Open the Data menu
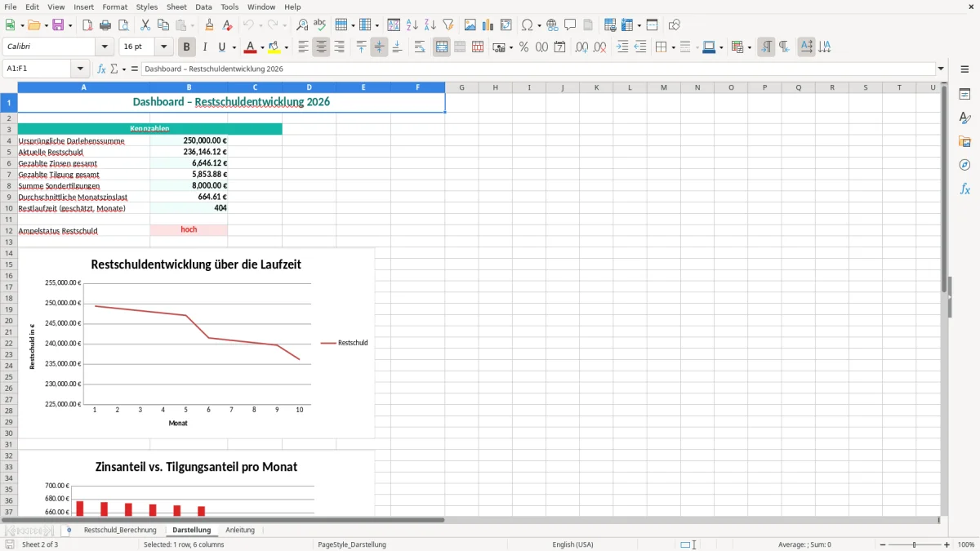The height and width of the screenshot is (551, 980). (203, 7)
